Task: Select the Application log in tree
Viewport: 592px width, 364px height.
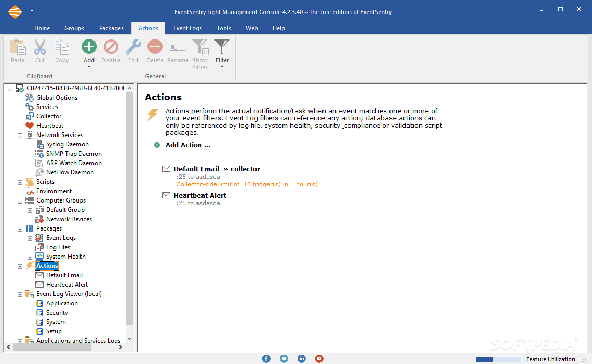Action: pos(62,303)
